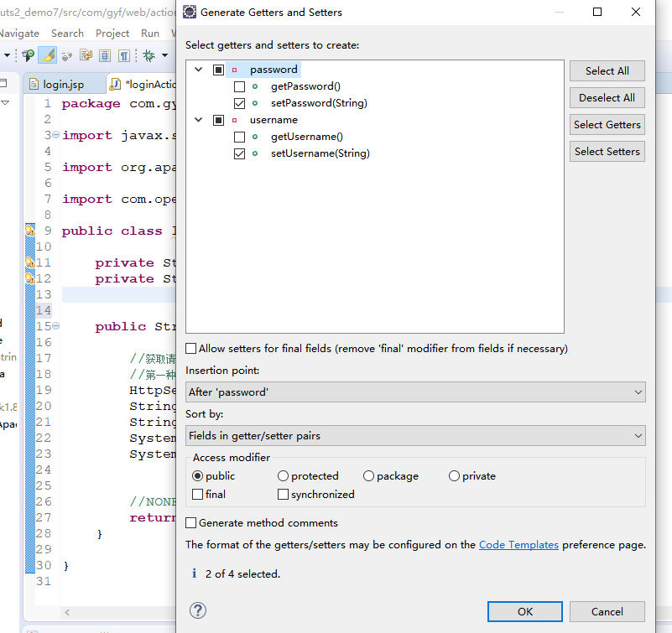Toggle the username group checkbox
672x633 pixels.
[219, 121]
